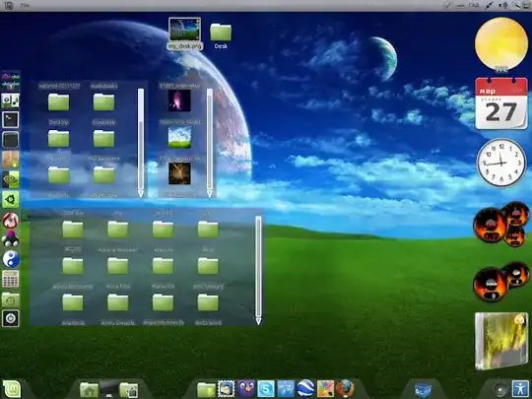Screen dimensions: 532x399
Task: Click the calendar desklet showing 27
Action: tap(501, 103)
